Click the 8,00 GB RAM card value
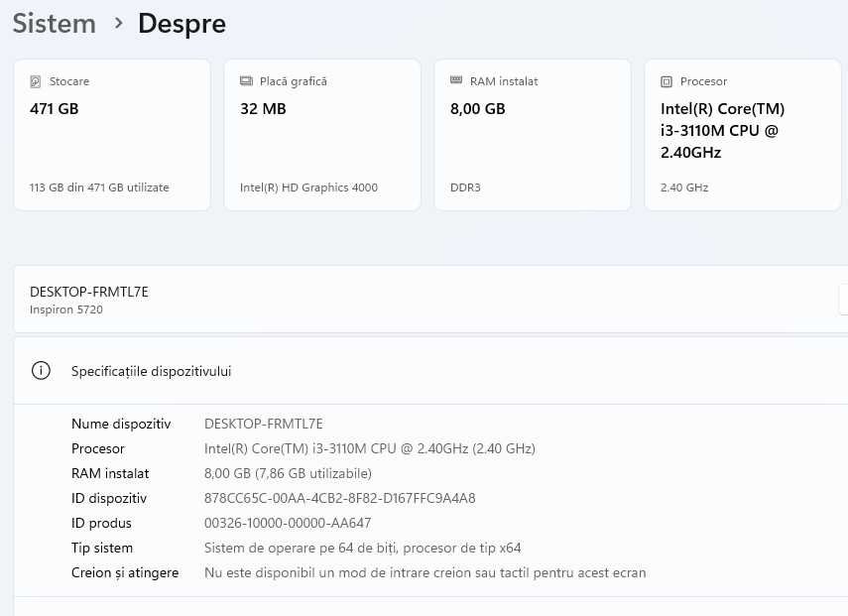Viewport: 848px width, 616px height. pyautogui.click(x=477, y=109)
